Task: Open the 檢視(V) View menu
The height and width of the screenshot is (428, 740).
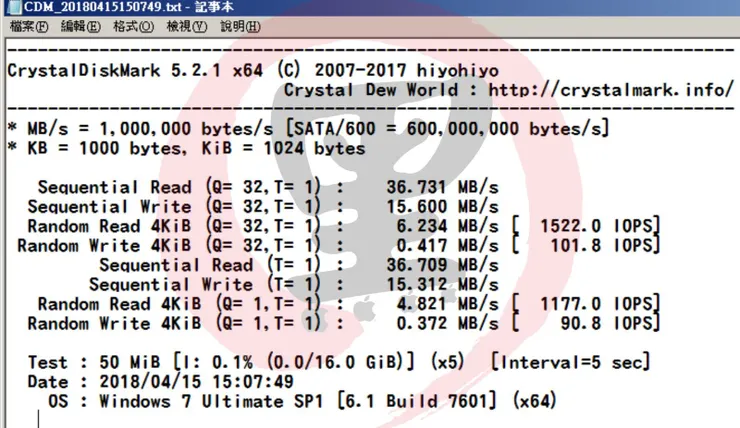Action: click(x=187, y=26)
